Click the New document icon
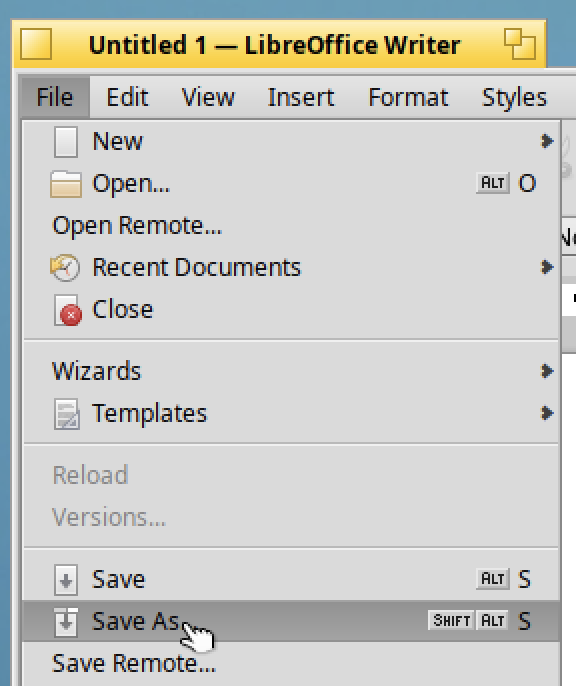Viewport: 576px width, 686px height. point(66,142)
